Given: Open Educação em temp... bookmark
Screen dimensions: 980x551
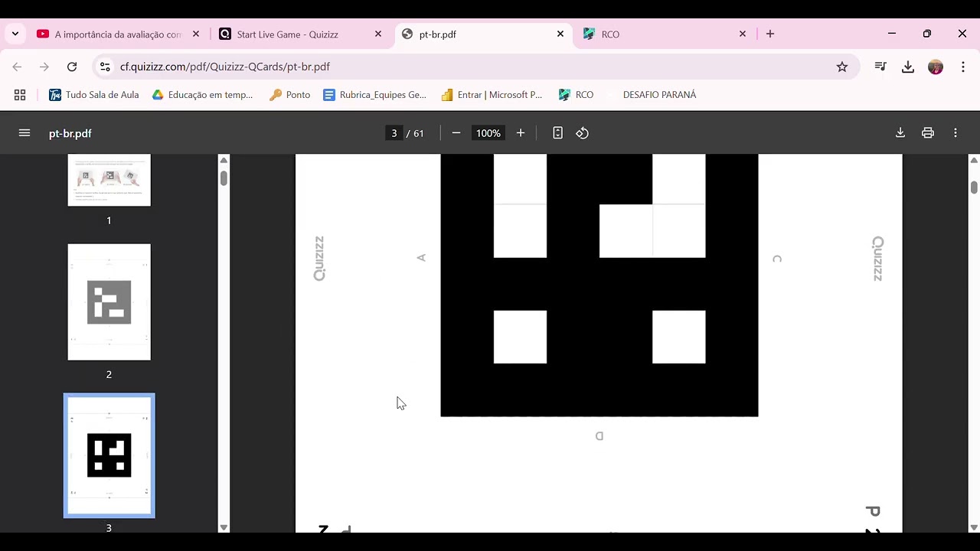Looking at the screenshot, I should [202, 95].
